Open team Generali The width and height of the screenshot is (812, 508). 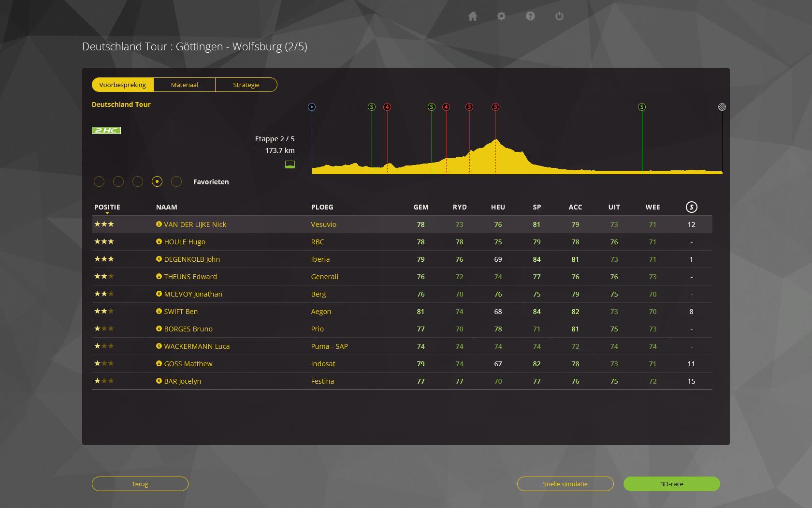pos(325,277)
